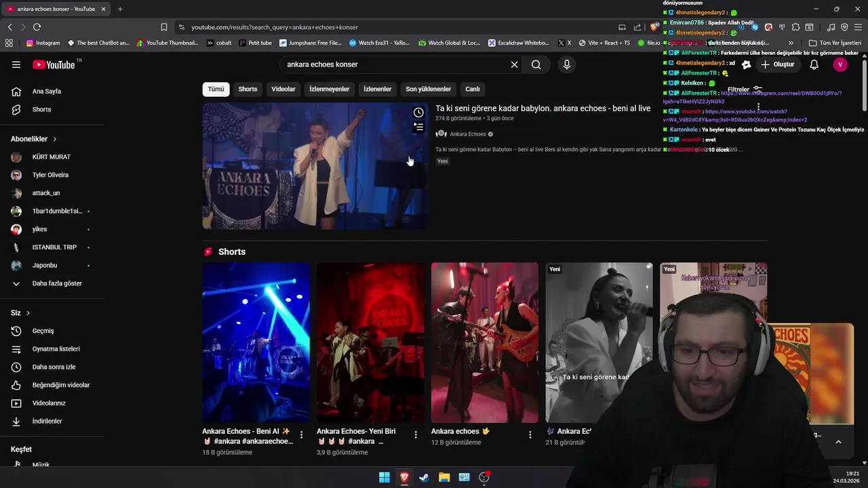Open Ankara Echoes channel link under video
The image size is (868, 488).
(468, 134)
